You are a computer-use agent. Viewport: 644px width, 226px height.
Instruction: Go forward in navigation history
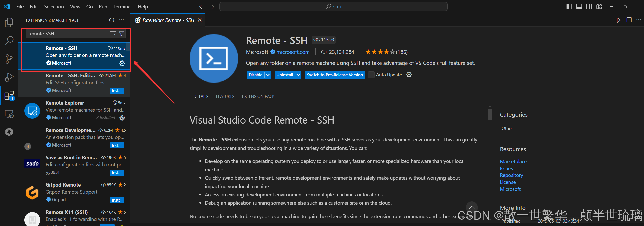click(x=212, y=7)
